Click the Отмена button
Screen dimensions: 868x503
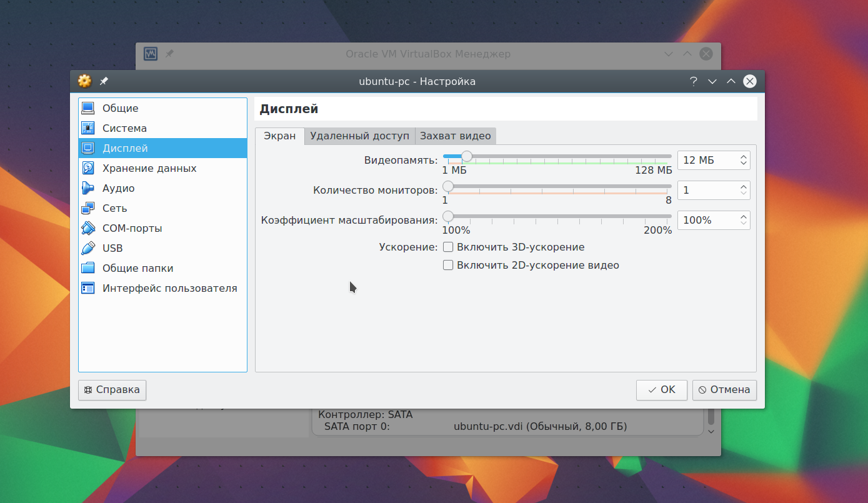[724, 390]
